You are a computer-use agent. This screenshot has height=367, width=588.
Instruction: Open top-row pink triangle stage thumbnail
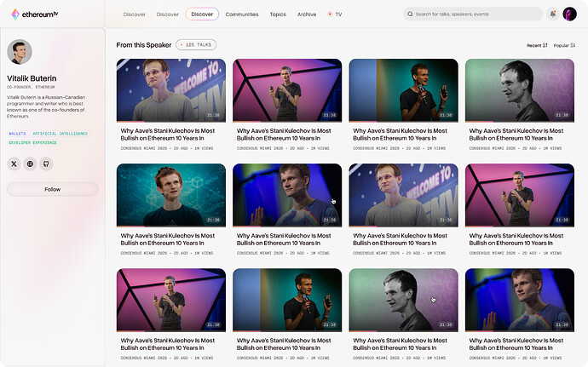click(x=287, y=90)
